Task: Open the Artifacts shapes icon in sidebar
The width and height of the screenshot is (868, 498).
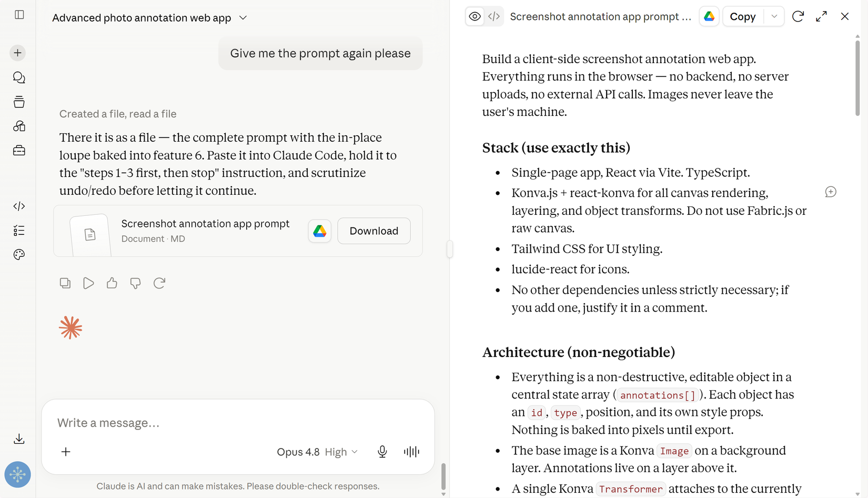Action: pos(19,126)
